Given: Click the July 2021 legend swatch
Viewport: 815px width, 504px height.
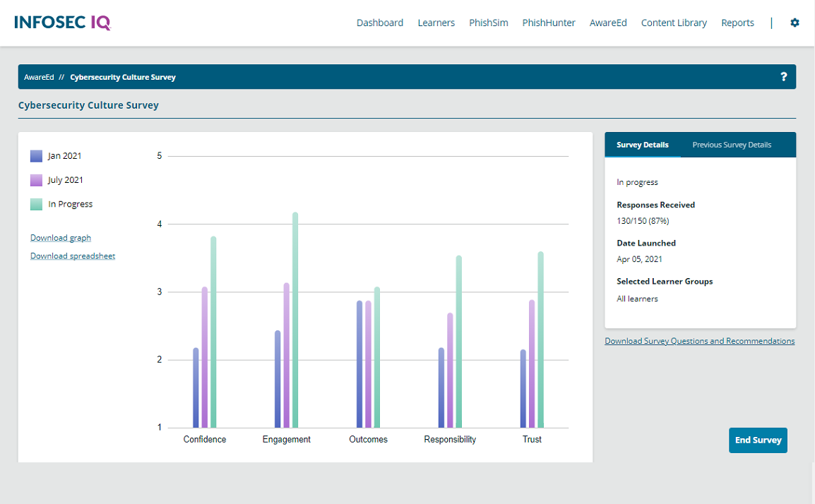Looking at the screenshot, I should point(36,180).
